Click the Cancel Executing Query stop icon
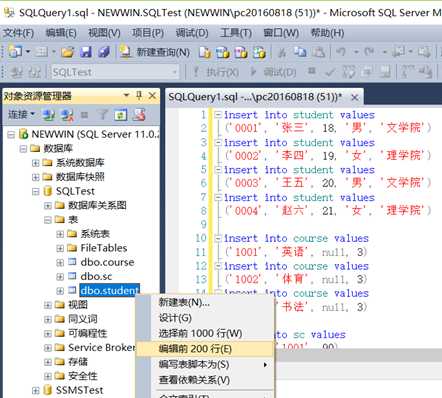The height and width of the screenshot is (398, 442). click(312, 71)
